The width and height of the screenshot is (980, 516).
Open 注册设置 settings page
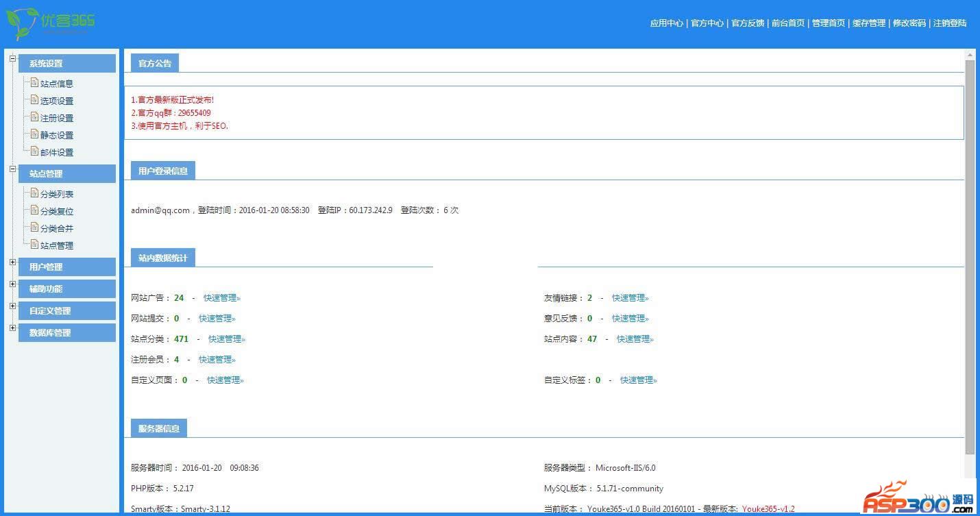pyautogui.click(x=56, y=118)
